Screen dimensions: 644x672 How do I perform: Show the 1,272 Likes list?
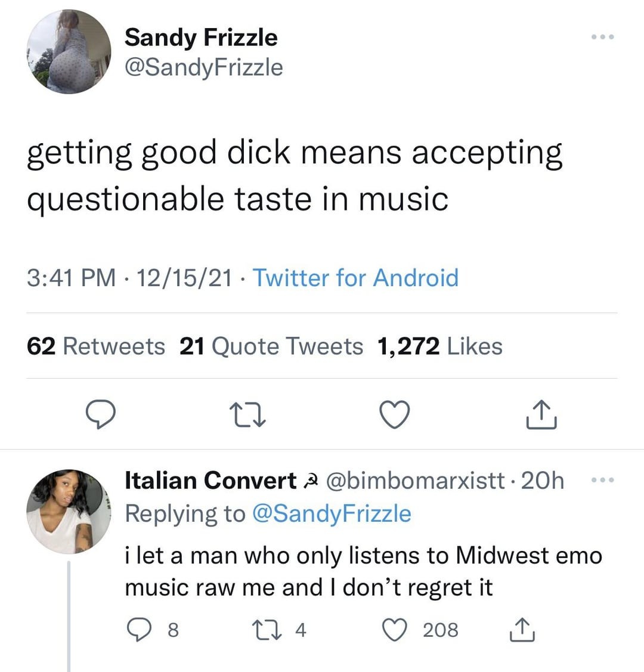(440, 346)
